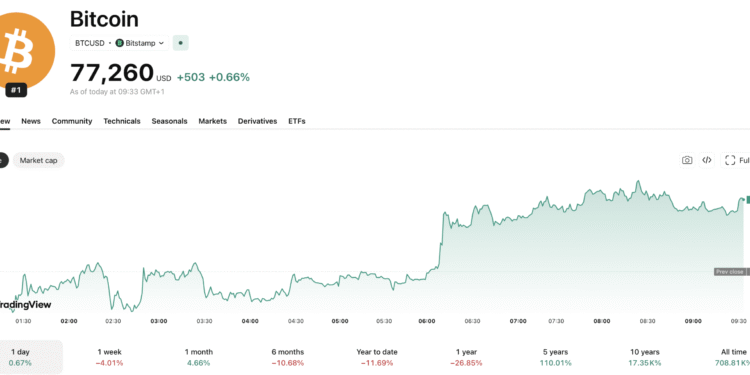This screenshot has width=750, height=375.
Task: Click the green market status dot
Action: 180,43
